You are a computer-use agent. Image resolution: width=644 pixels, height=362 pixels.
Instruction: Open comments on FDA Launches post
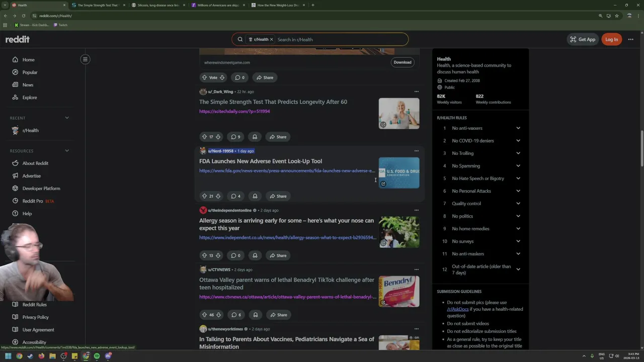pos(235,196)
